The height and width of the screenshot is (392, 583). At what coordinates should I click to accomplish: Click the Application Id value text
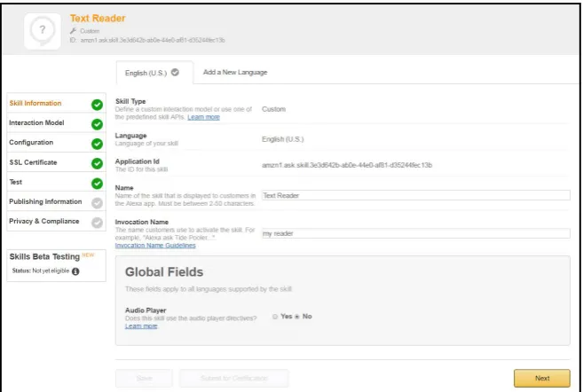click(x=347, y=165)
